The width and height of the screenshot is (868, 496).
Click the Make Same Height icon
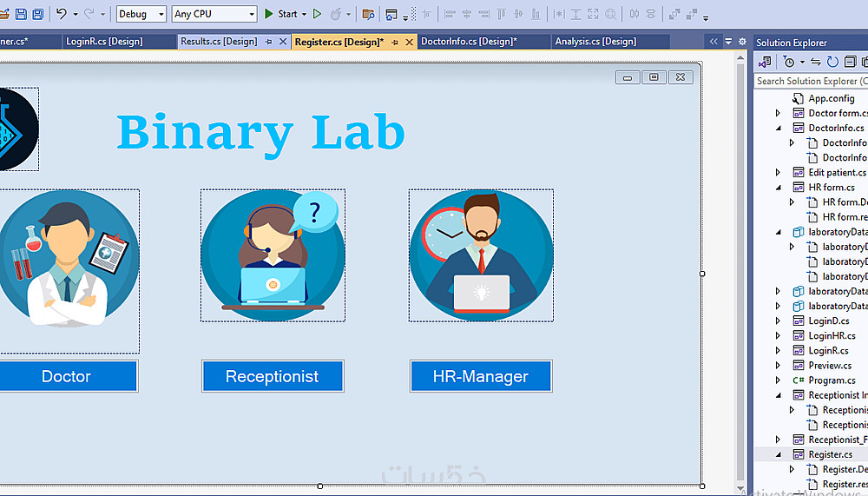click(575, 15)
